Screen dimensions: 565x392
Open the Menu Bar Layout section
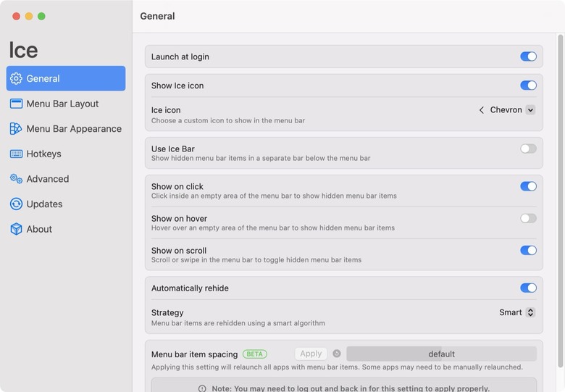click(66, 104)
